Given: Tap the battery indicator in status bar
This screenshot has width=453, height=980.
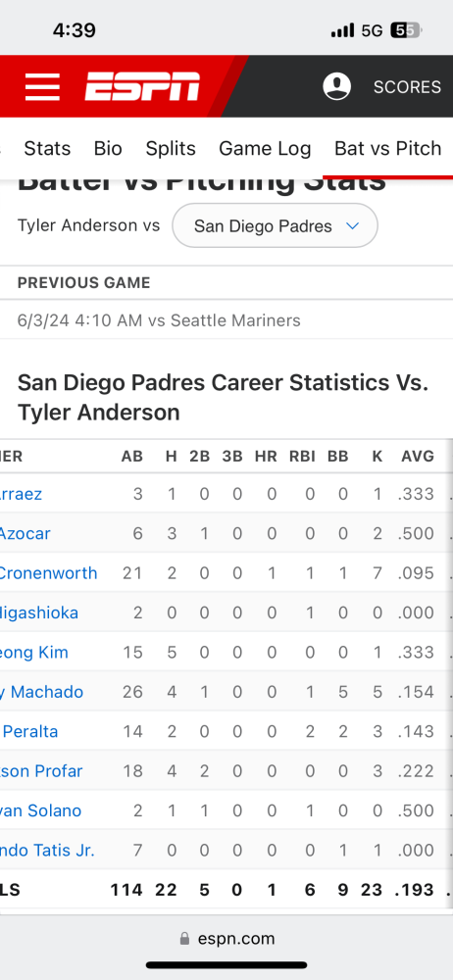Looking at the screenshot, I should (407, 30).
